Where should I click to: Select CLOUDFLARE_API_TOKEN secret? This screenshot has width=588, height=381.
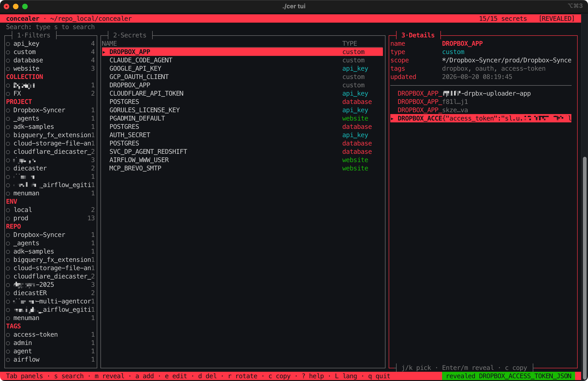(x=242, y=94)
